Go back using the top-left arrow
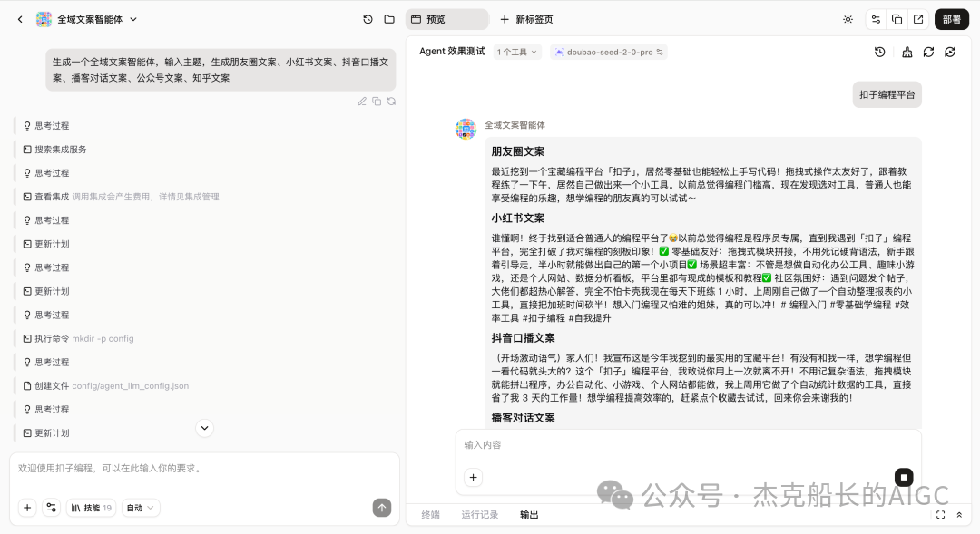Image resolution: width=980 pixels, height=534 pixels. [20, 19]
